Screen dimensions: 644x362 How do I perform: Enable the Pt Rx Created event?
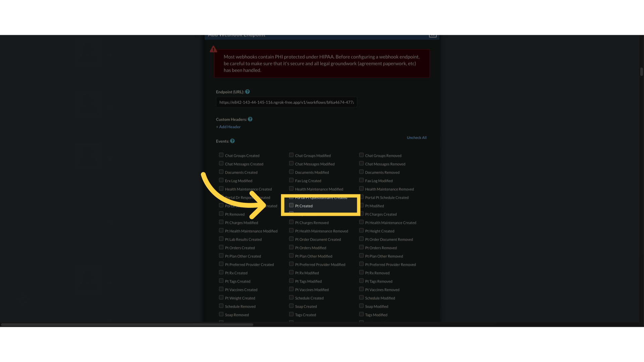pos(221,272)
